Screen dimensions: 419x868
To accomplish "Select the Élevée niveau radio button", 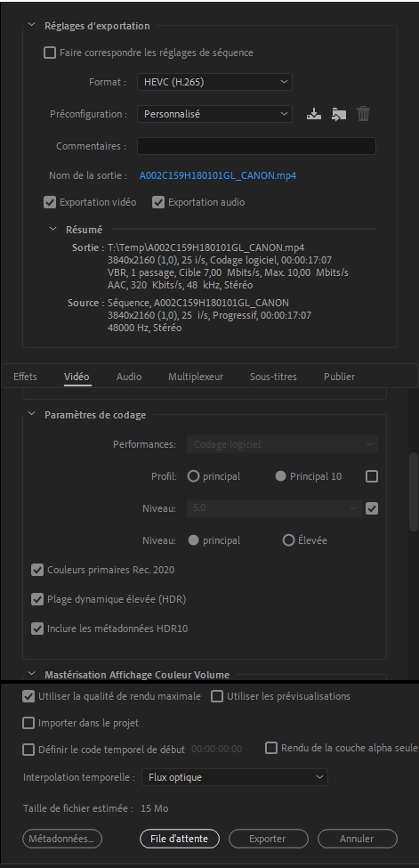I will tap(288, 540).
